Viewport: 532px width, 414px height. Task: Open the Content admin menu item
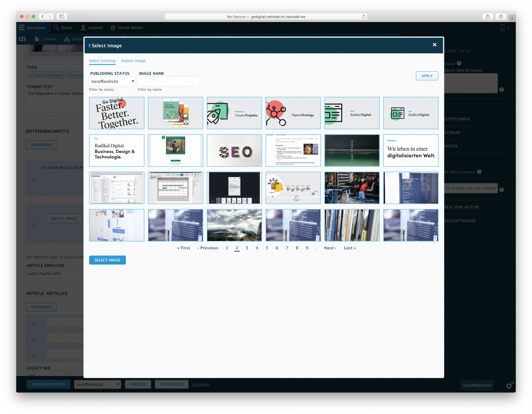coord(46,39)
